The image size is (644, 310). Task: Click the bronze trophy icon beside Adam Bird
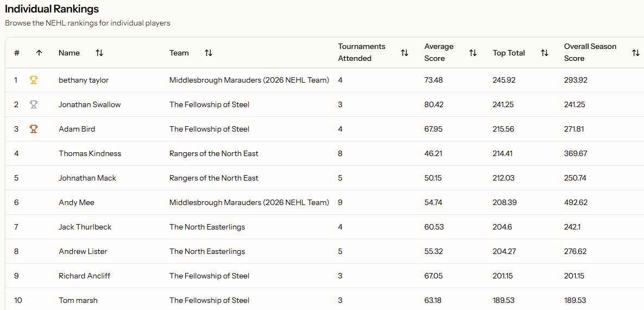tap(34, 129)
